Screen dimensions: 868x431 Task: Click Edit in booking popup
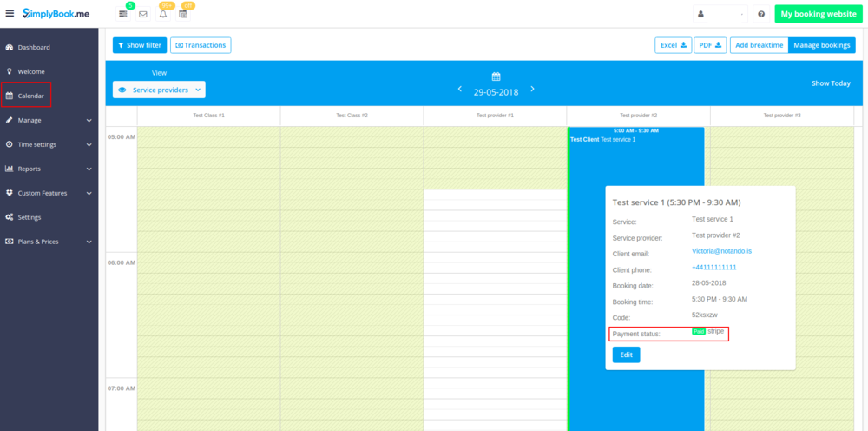point(626,355)
